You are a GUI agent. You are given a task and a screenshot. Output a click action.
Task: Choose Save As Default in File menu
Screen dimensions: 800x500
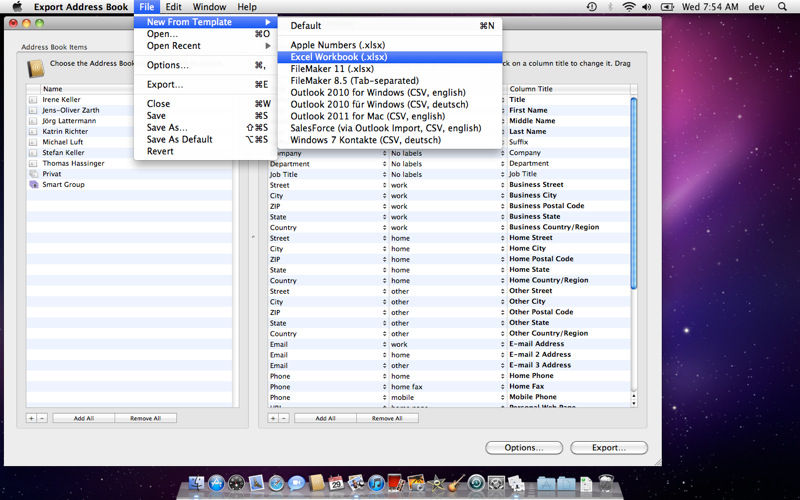coord(206,139)
